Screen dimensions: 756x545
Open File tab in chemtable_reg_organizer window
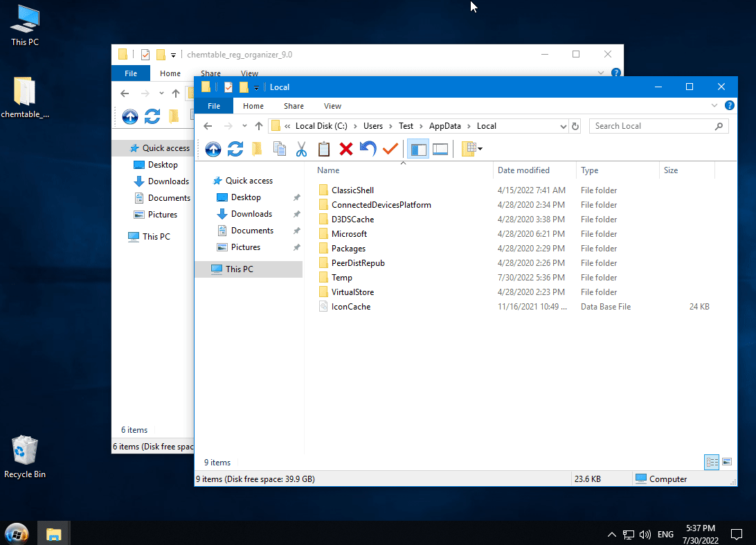click(131, 73)
